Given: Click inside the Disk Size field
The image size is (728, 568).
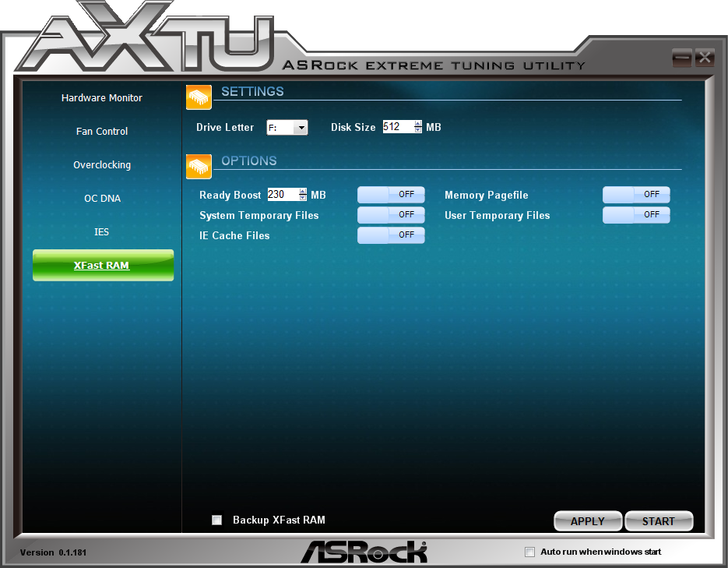Looking at the screenshot, I should [397, 126].
